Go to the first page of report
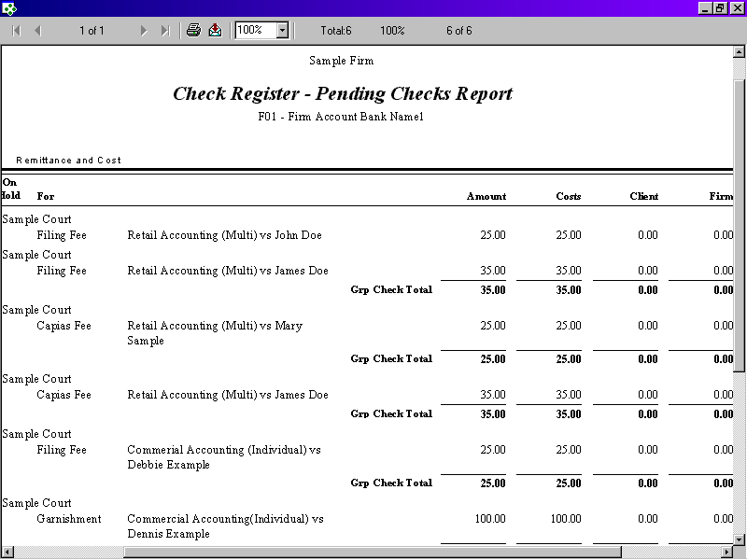 point(16,31)
